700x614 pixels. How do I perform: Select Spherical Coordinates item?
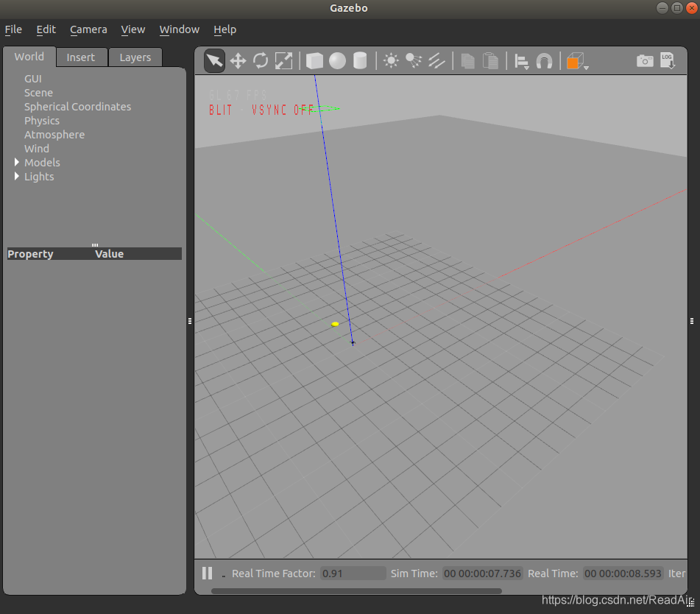pos(78,107)
